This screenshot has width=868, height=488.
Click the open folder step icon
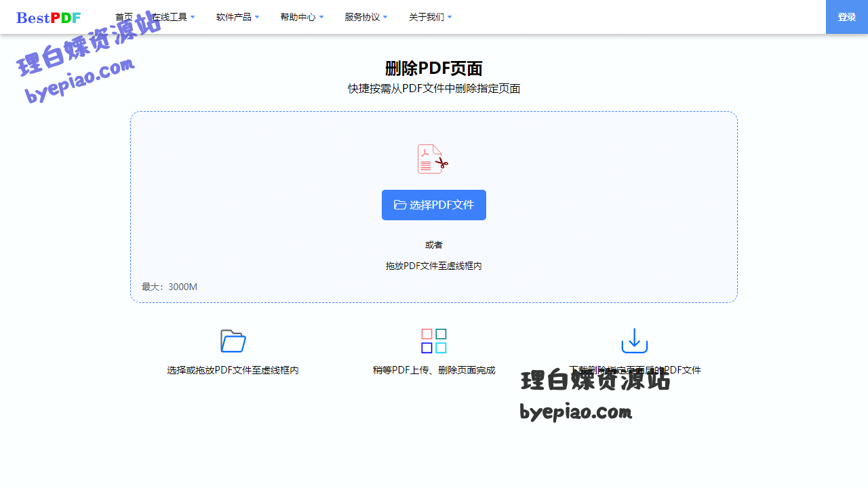click(233, 340)
